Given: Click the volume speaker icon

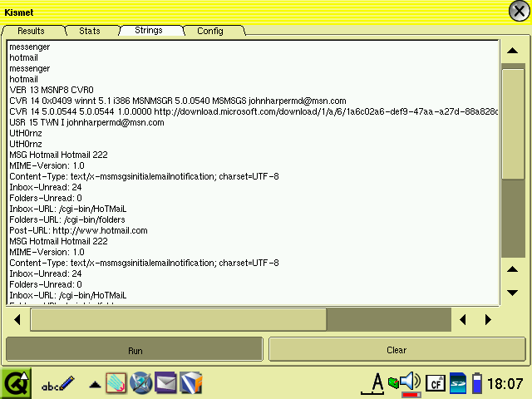Looking at the screenshot, I should (408, 382).
